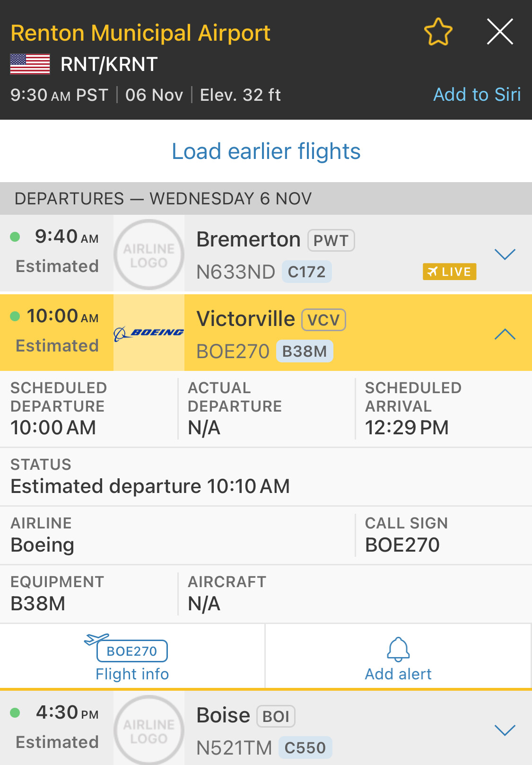Tap Add to Siri
The width and height of the screenshot is (532, 765).
pyautogui.click(x=477, y=95)
